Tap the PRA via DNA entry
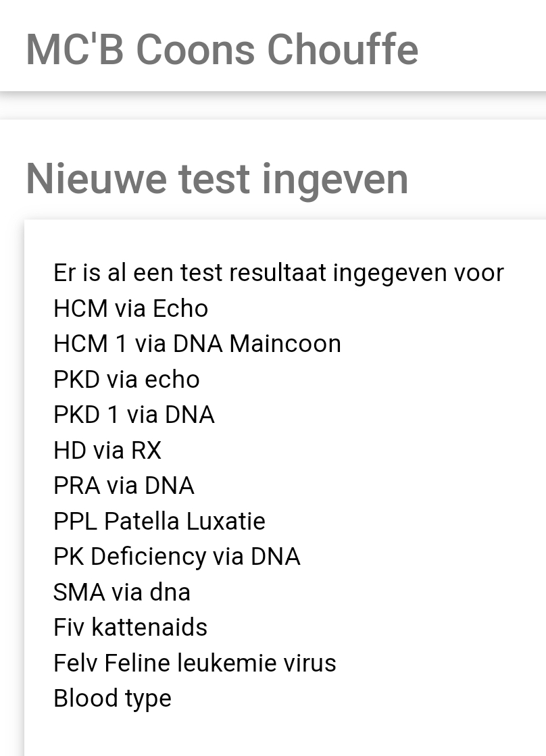 (x=124, y=486)
